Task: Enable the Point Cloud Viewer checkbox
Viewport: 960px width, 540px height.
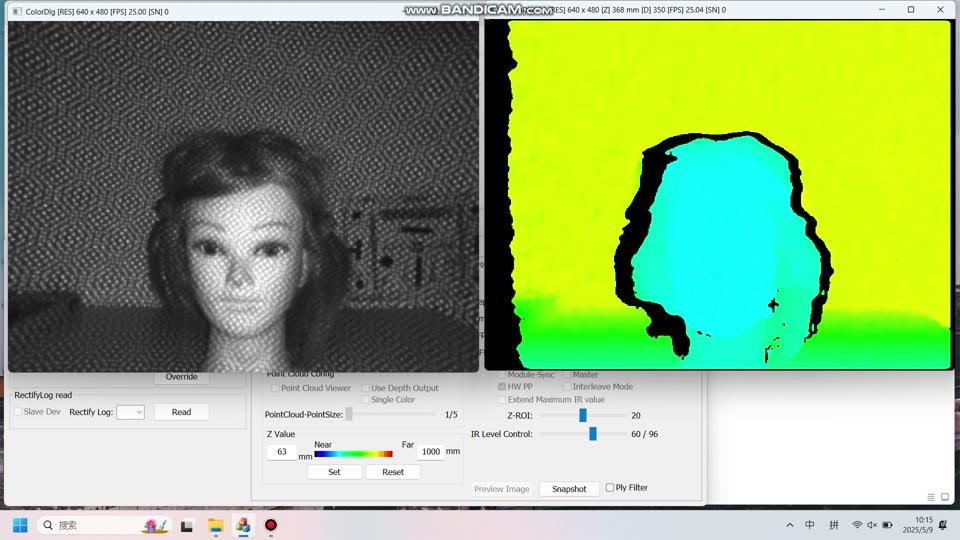Action: pos(276,388)
